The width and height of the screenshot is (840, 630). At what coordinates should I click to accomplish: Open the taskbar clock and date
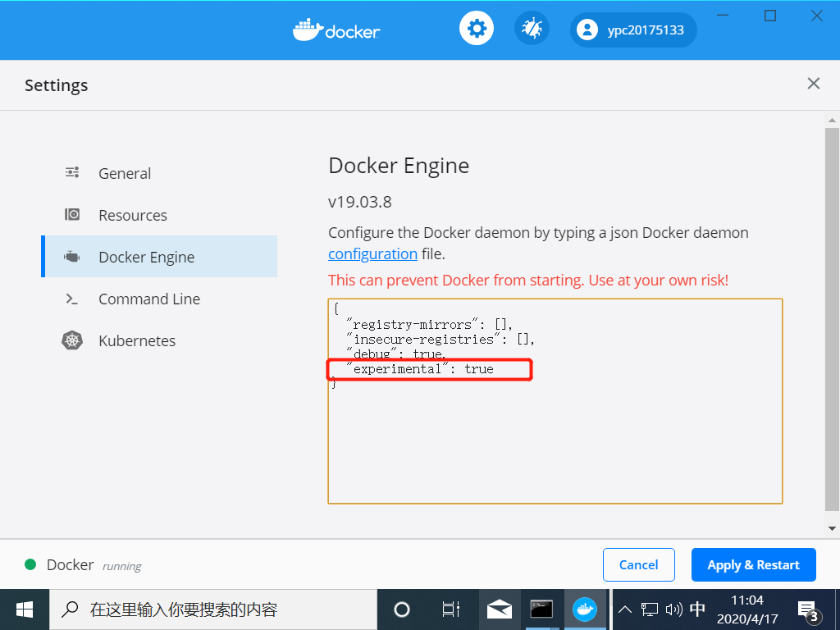(747, 609)
